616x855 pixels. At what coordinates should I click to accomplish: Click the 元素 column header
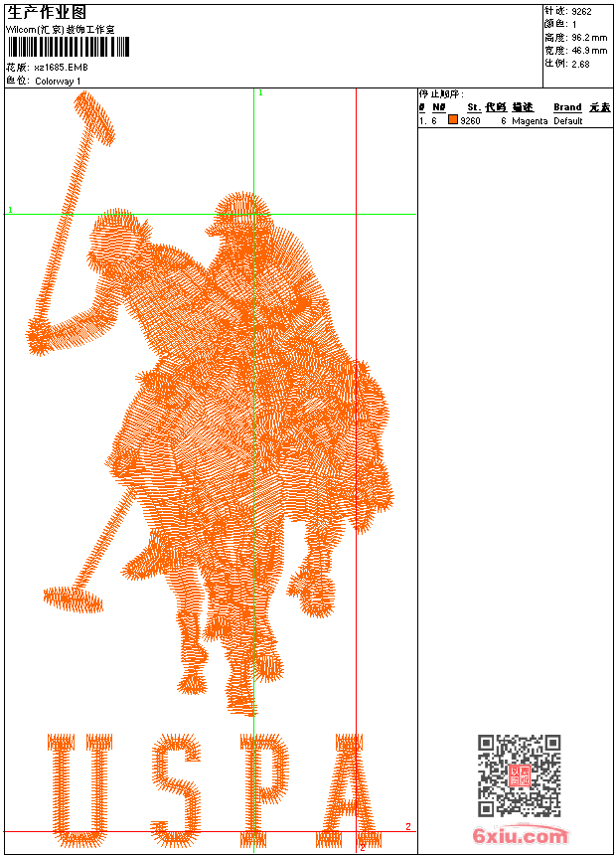[x=600, y=107]
